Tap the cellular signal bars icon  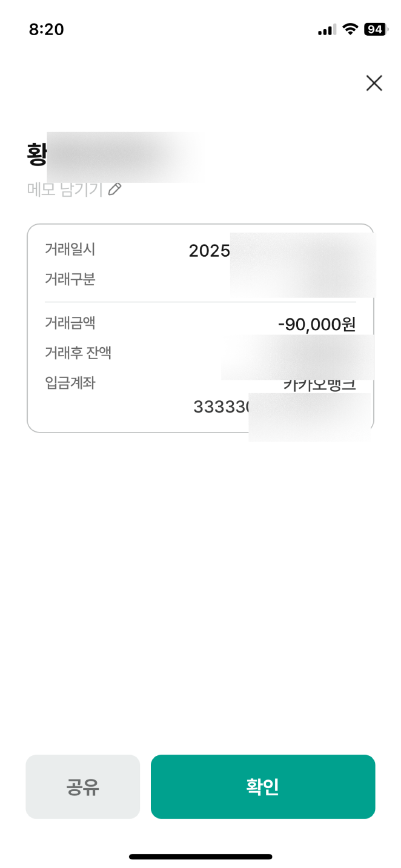[x=327, y=30]
